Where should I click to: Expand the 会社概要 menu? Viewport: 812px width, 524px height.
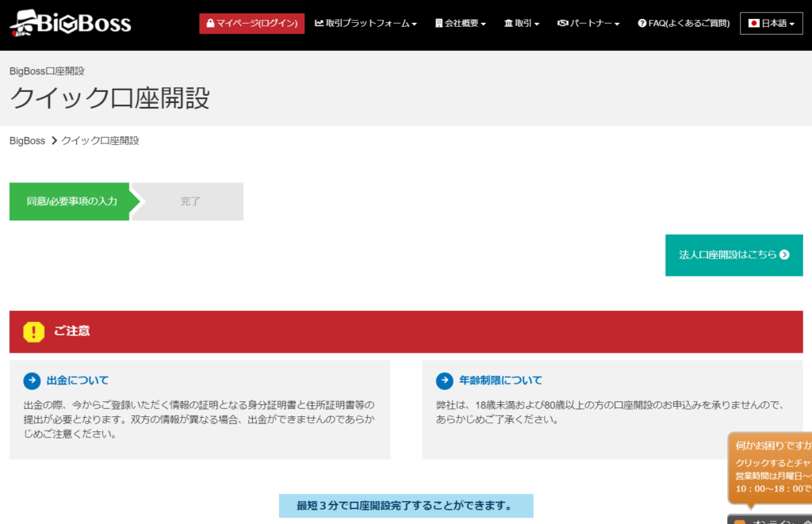pos(461,23)
